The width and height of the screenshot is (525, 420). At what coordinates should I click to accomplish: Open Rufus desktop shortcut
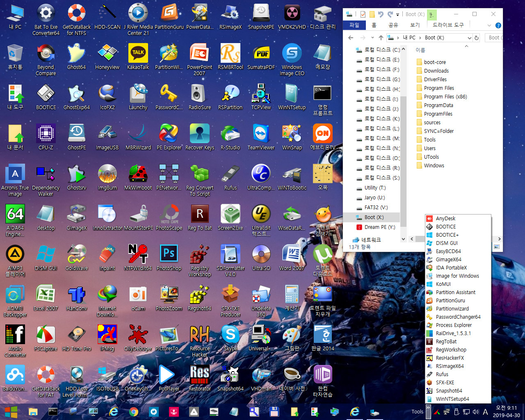pyautogui.click(x=231, y=178)
